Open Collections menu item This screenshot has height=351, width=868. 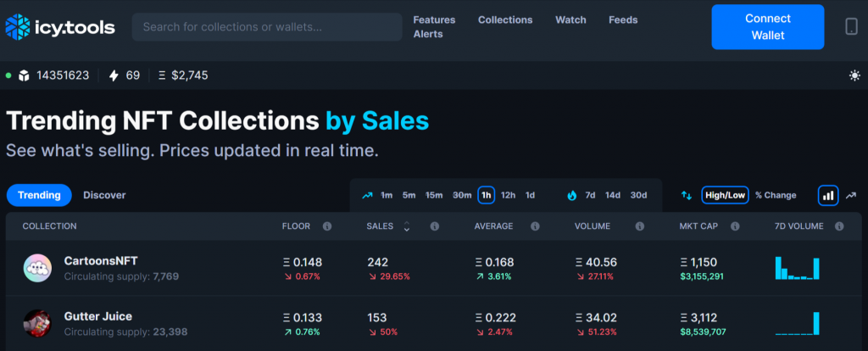[505, 20]
